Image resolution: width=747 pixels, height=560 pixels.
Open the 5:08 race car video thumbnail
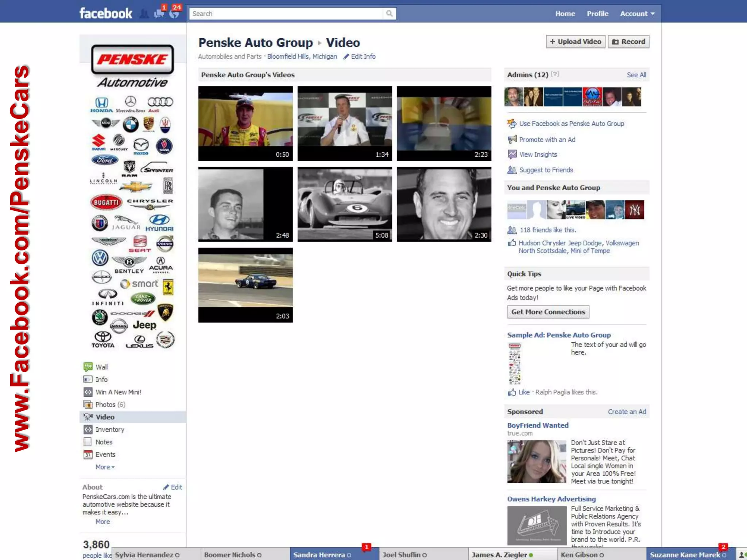(x=345, y=204)
